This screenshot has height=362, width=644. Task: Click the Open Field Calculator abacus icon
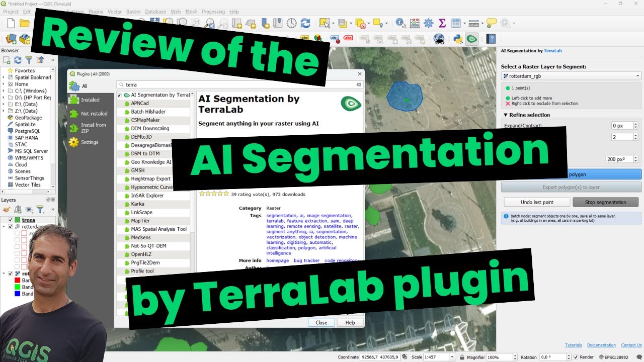[x=415, y=23]
